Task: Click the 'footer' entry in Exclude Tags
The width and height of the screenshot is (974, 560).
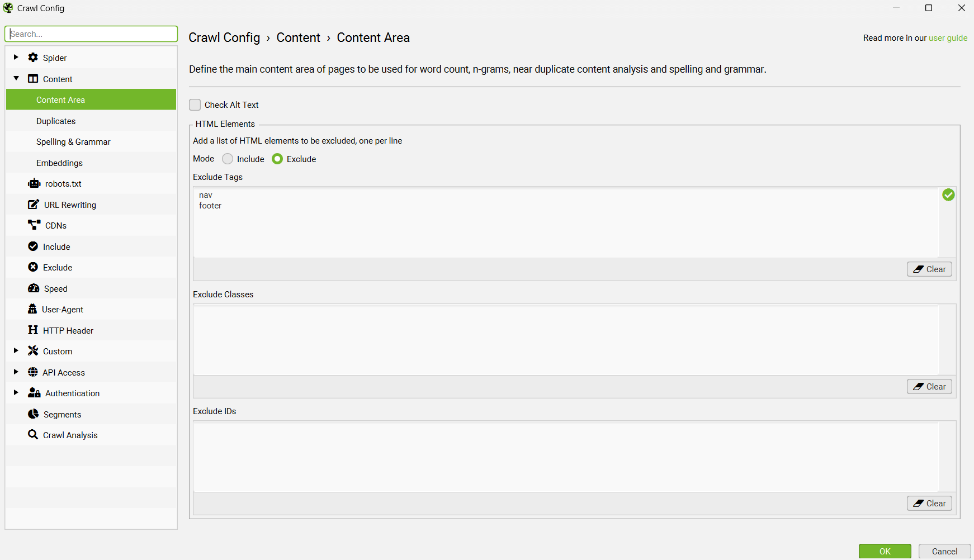Action: [210, 206]
